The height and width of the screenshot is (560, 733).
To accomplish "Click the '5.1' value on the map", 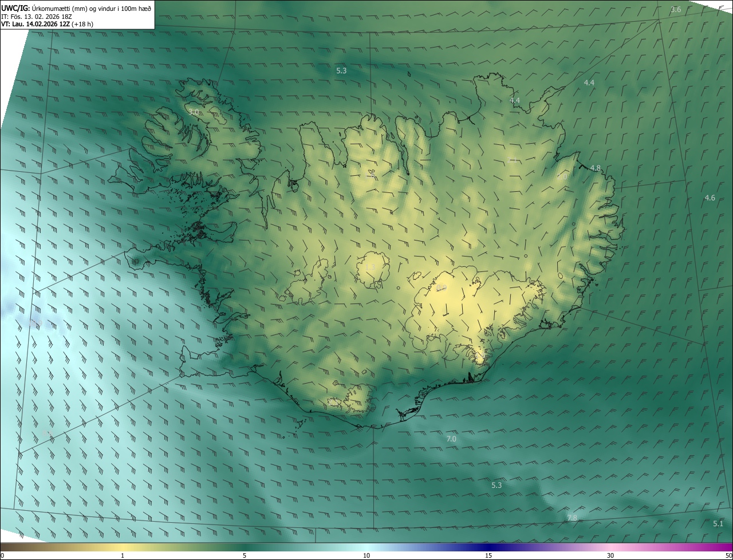I will pyautogui.click(x=718, y=523).
